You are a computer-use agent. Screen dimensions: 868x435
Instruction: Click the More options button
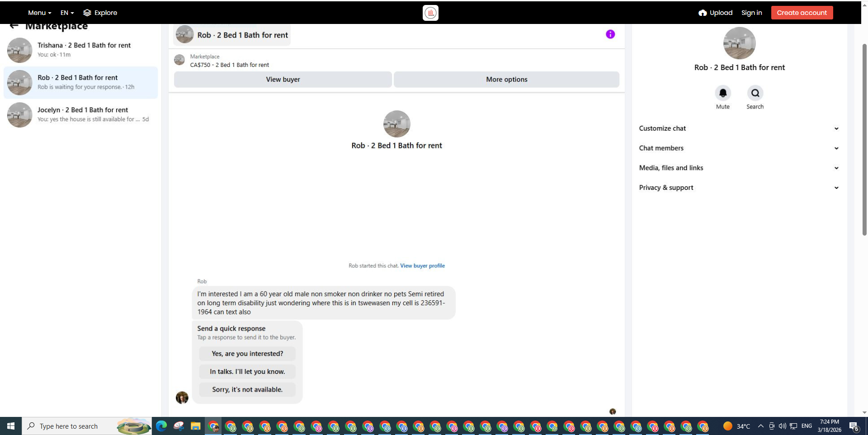pyautogui.click(x=506, y=80)
